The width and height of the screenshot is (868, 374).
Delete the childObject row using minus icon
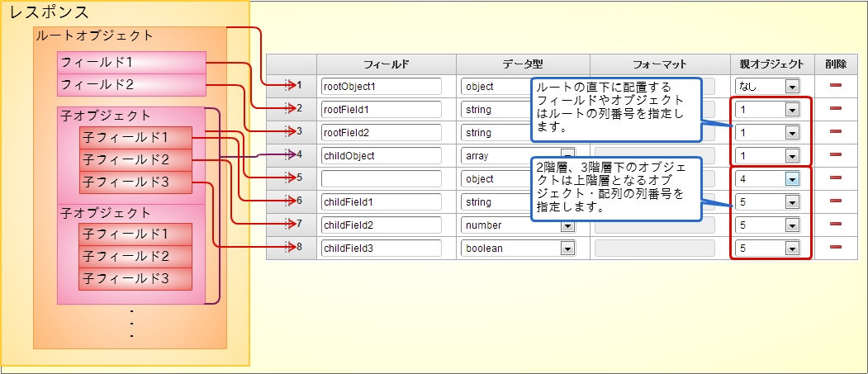point(835,154)
